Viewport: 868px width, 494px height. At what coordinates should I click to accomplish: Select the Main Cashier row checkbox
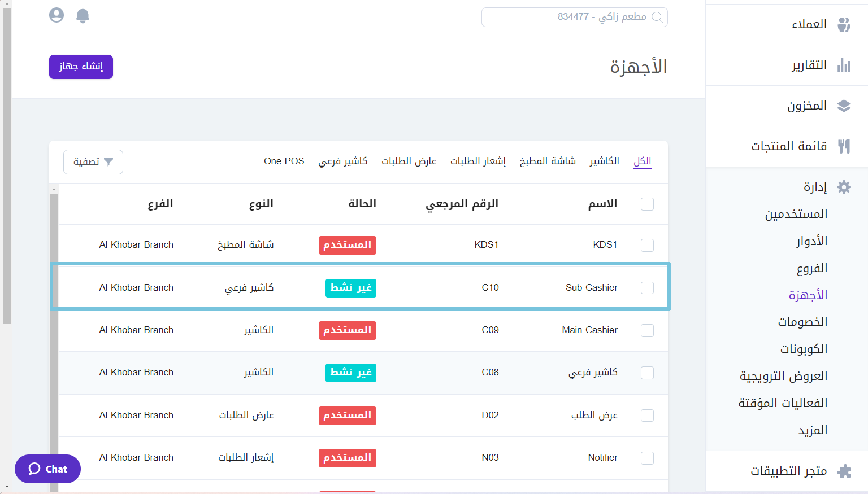pos(647,330)
